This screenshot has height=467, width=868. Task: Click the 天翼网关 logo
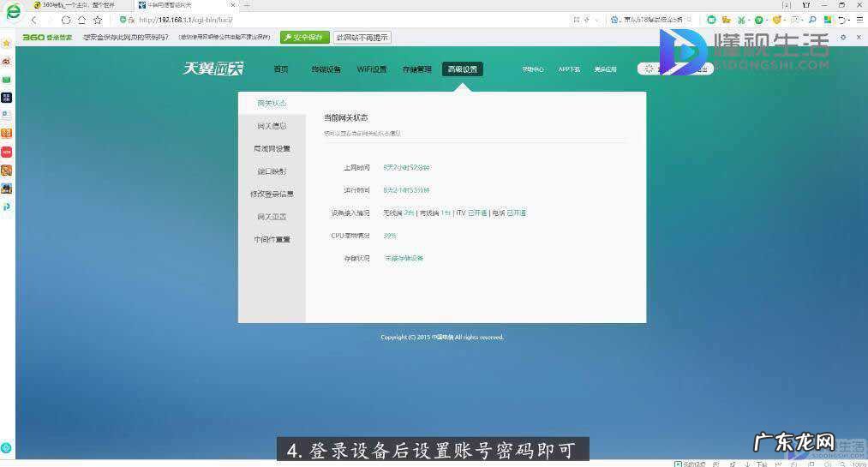coord(213,69)
